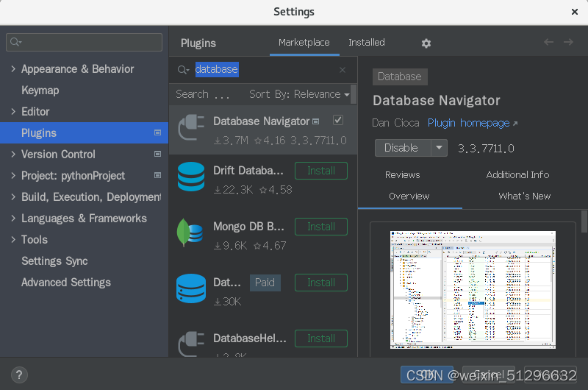Click the Dan Cioca author name
The height and width of the screenshot is (390, 588).
coord(395,123)
